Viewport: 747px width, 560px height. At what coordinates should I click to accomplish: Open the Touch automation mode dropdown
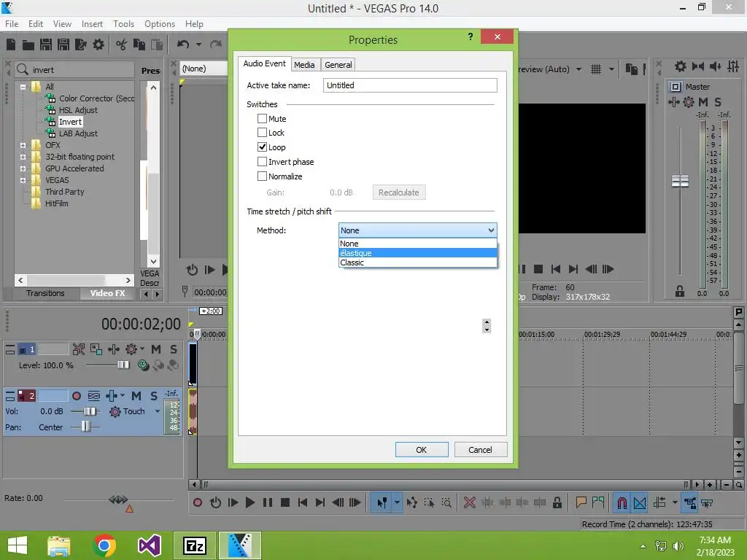pos(158,411)
